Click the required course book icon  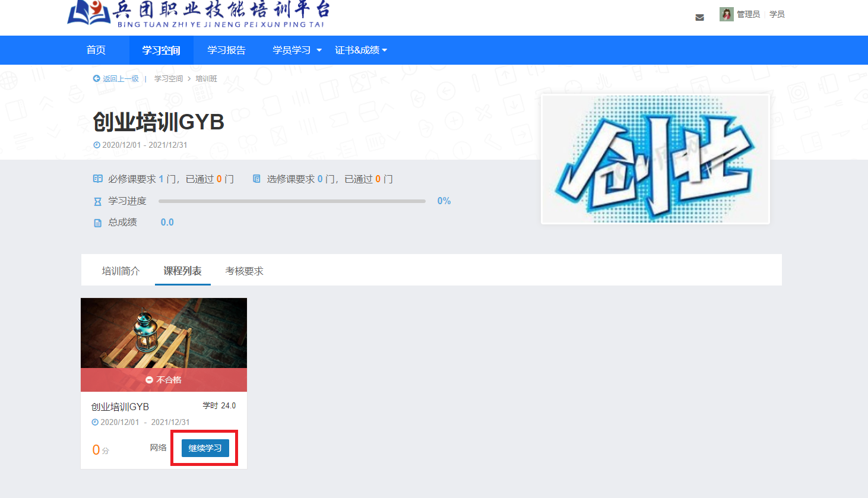click(98, 179)
